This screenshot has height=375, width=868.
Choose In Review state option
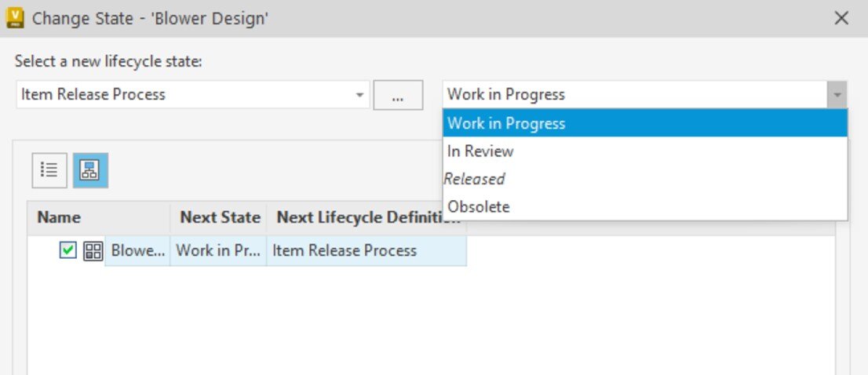tap(645, 151)
